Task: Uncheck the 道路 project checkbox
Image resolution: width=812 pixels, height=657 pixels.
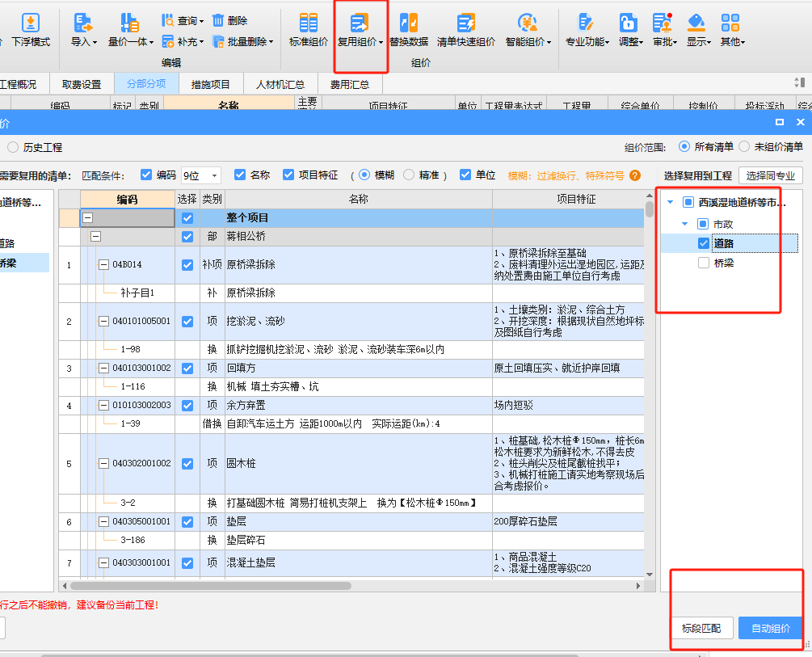Action: tap(704, 243)
